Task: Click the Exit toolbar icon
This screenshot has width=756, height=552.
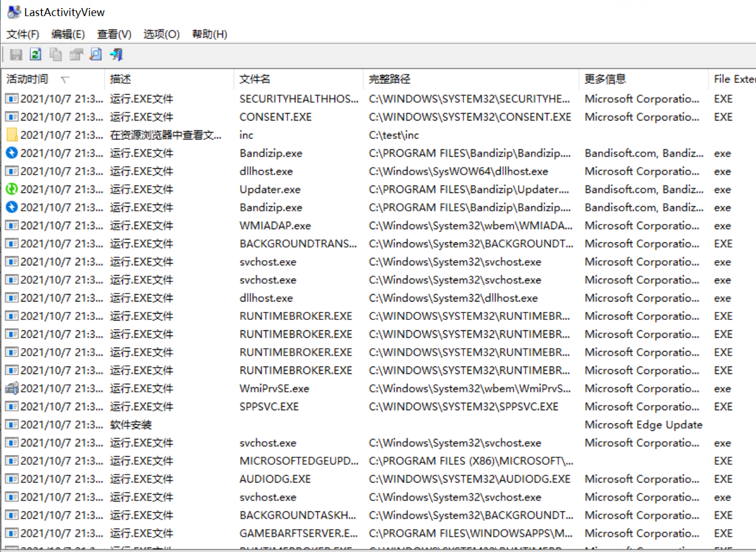Action: coord(117,55)
